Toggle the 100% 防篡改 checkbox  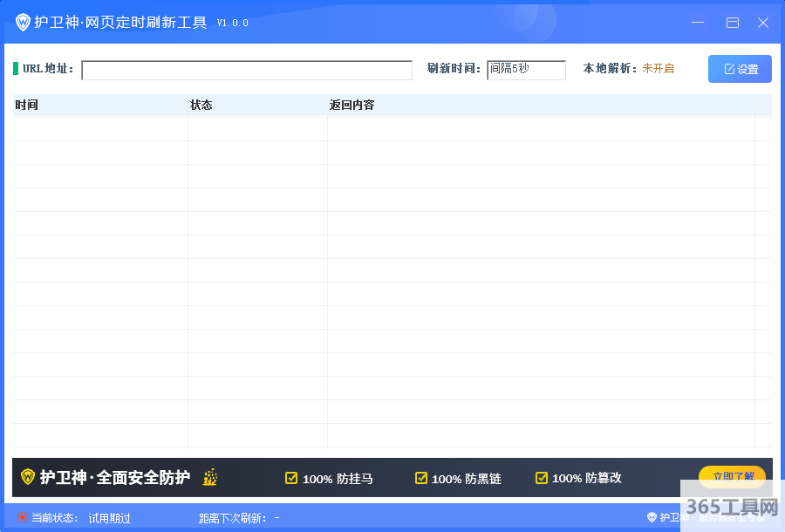[542, 478]
